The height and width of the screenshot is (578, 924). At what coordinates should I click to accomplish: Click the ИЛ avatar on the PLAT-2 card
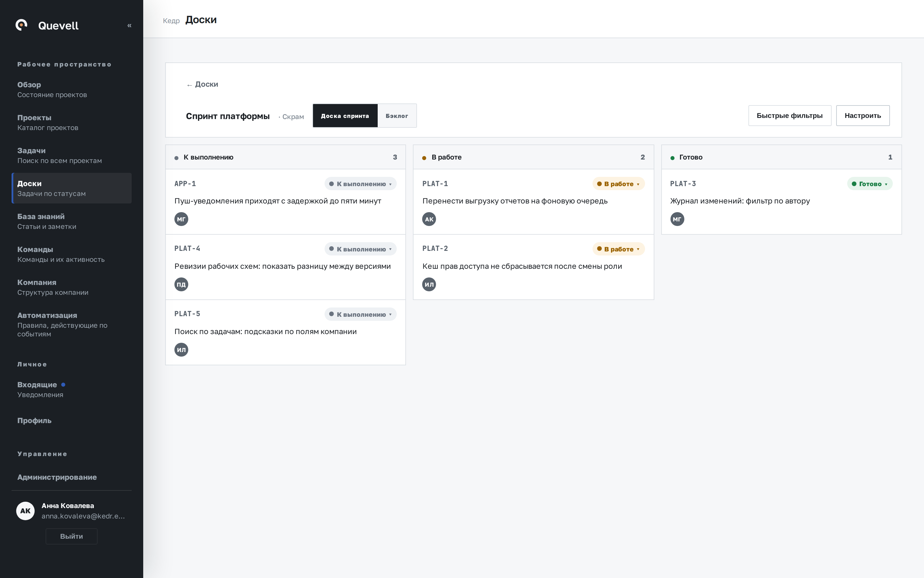(x=429, y=284)
